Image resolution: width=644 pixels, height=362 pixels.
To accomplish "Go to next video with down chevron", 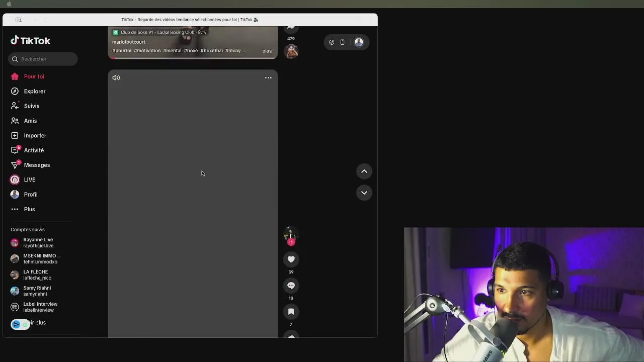I will [x=364, y=193].
